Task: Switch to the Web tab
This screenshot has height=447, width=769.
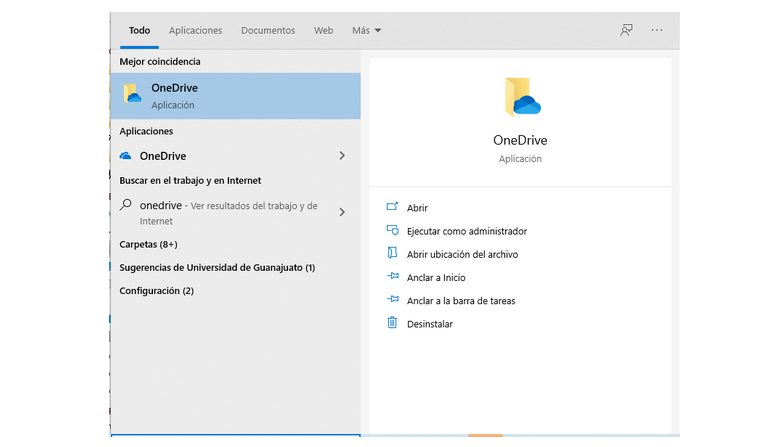Action: (x=323, y=30)
